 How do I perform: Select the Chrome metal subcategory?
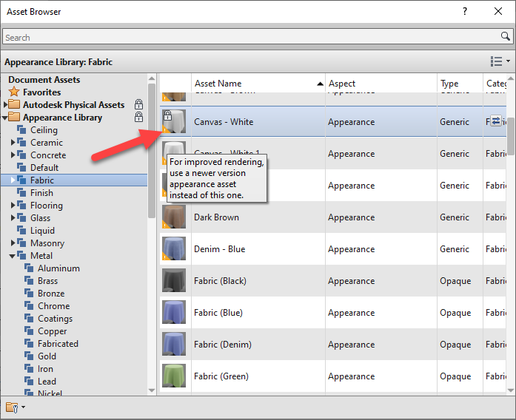pyautogui.click(x=53, y=306)
